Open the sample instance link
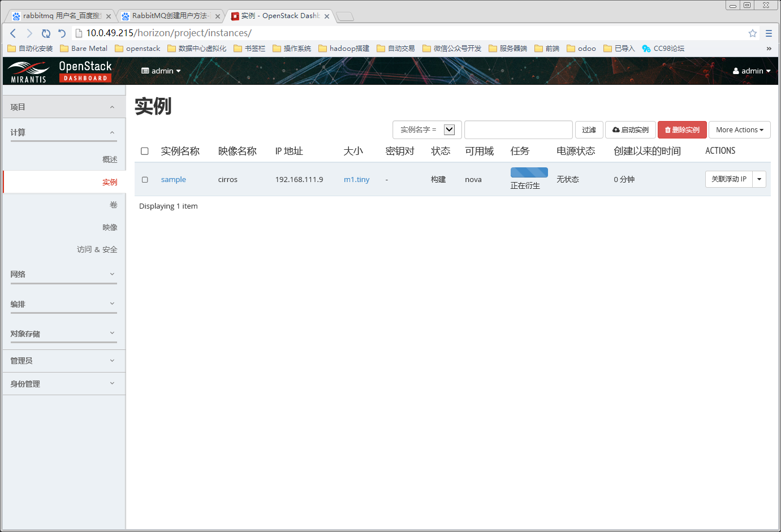 [x=173, y=179]
